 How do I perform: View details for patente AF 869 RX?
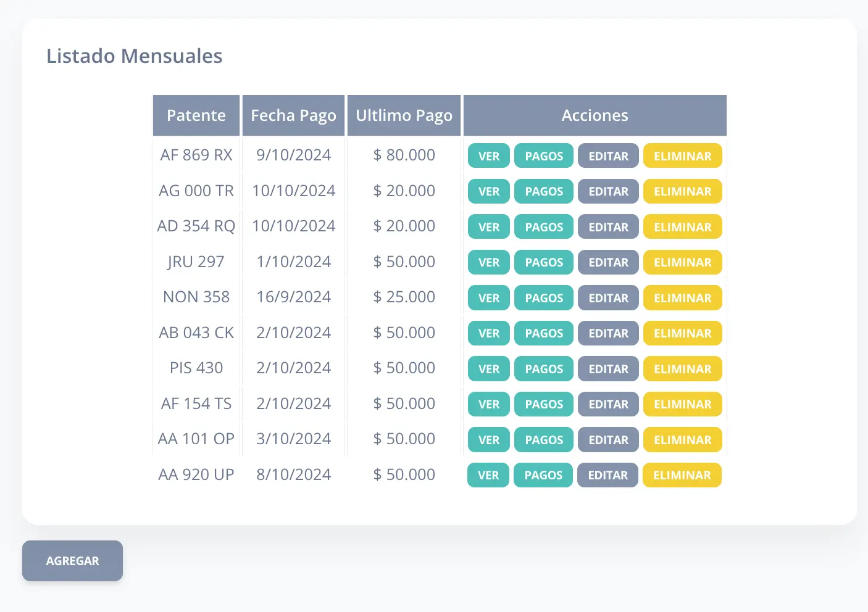pos(488,156)
